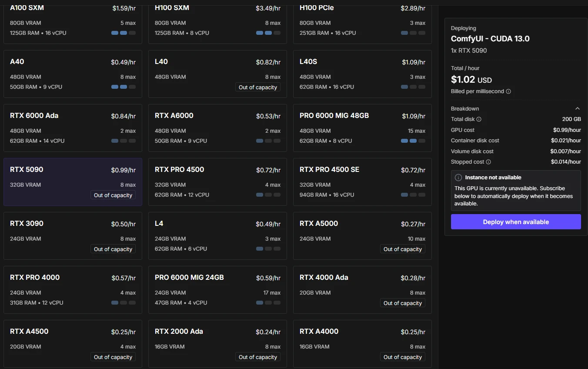Screen dimensions: 588x369
Task: Click the 200 GB total disk value
Action: click(571, 119)
